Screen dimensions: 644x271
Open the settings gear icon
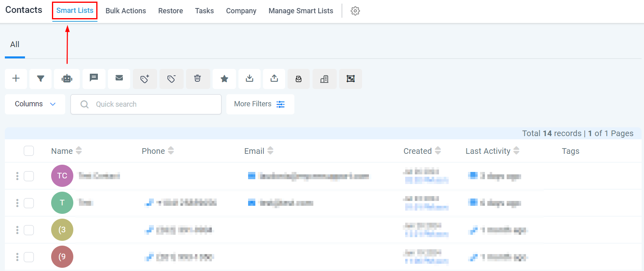point(355,11)
